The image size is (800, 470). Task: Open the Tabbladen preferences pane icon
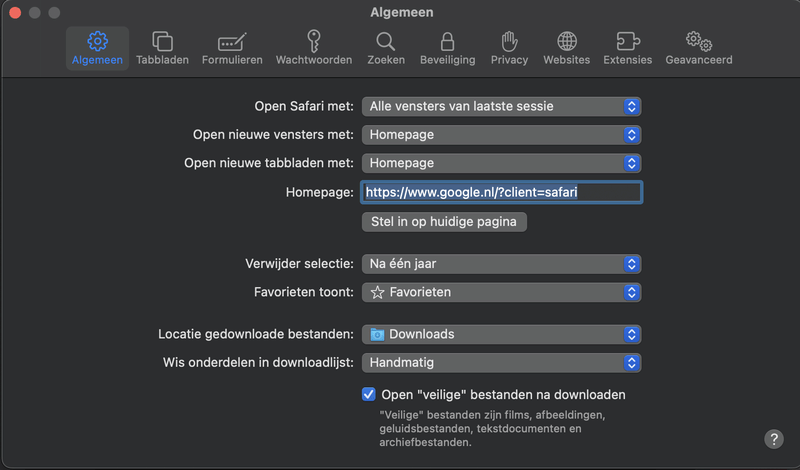[x=161, y=42]
